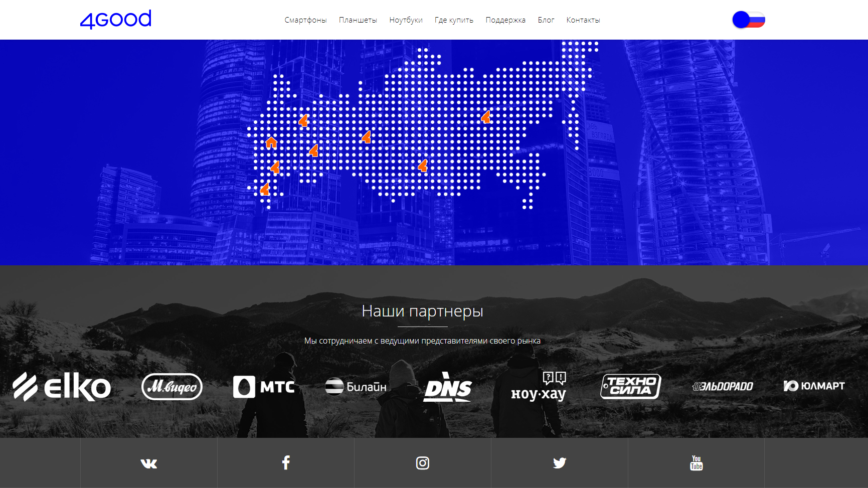Open the VK social page

pyautogui.click(x=149, y=463)
